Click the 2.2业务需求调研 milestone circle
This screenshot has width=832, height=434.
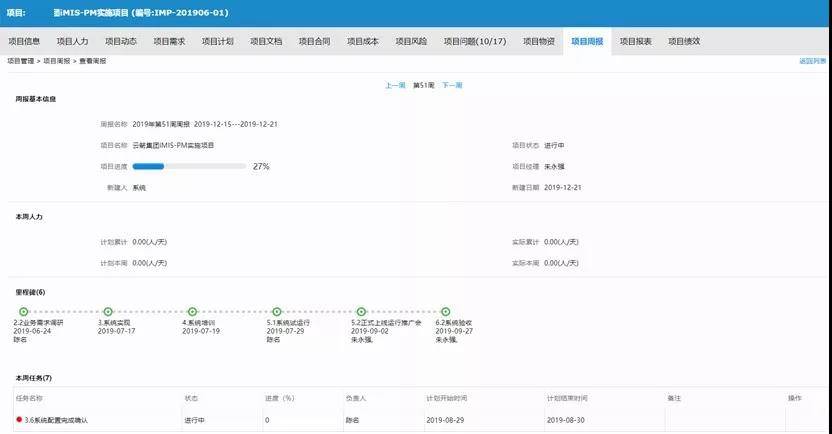point(24,312)
